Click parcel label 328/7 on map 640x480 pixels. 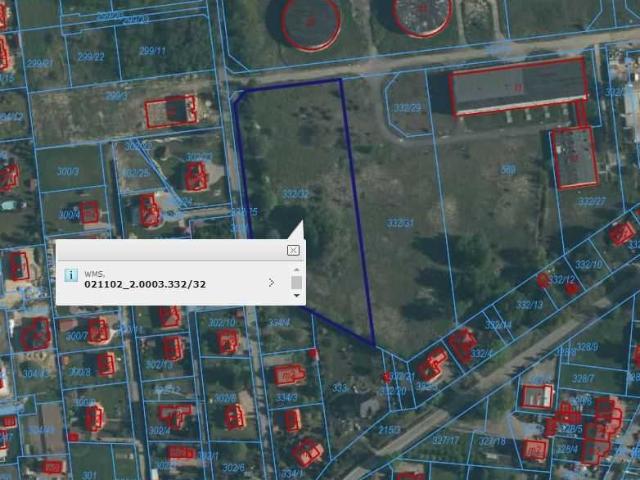[583, 378]
